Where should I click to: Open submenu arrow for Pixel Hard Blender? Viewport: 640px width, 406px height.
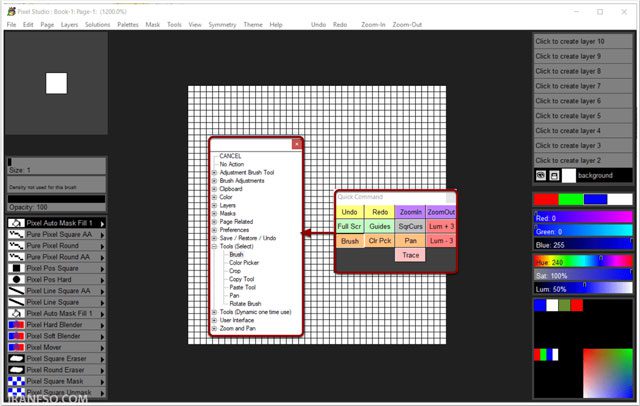tap(102, 325)
